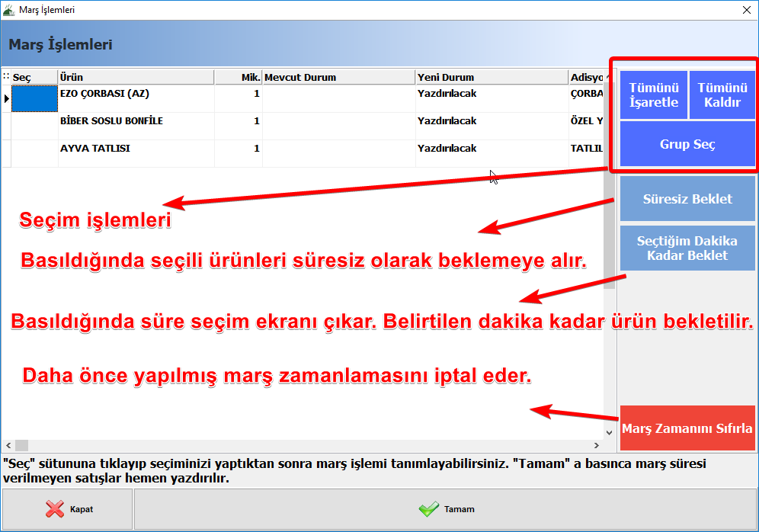Click the Adisyon column header
The image size is (759, 532).
[x=587, y=78]
